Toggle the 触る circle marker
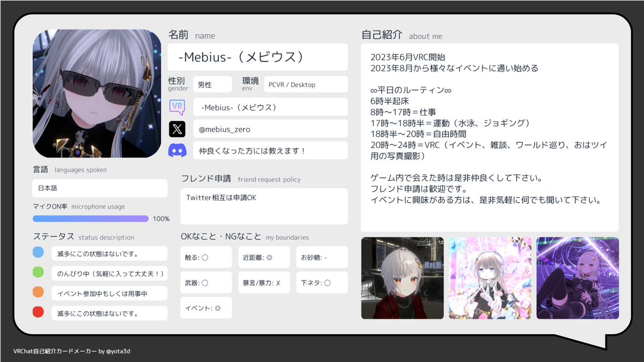Viewport: 644px width, 362px height. pyautogui.click(x=206, y=257)
